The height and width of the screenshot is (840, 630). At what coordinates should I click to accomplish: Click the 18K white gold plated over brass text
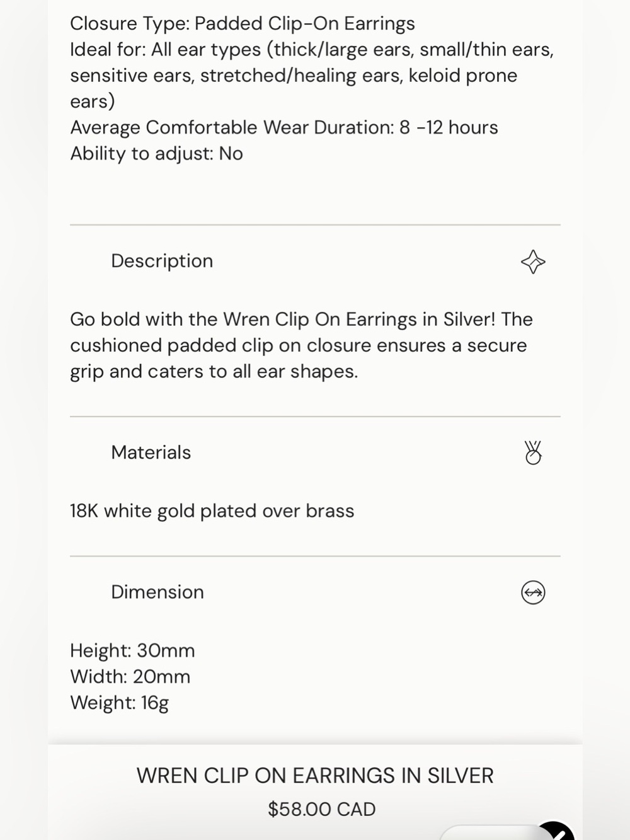pos(212,511)
